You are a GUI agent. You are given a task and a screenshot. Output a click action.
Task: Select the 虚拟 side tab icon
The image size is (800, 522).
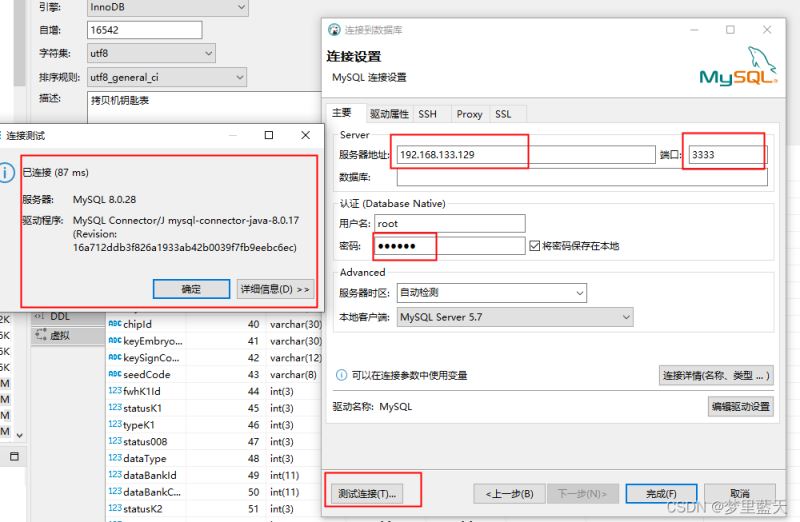pos(41,335)
